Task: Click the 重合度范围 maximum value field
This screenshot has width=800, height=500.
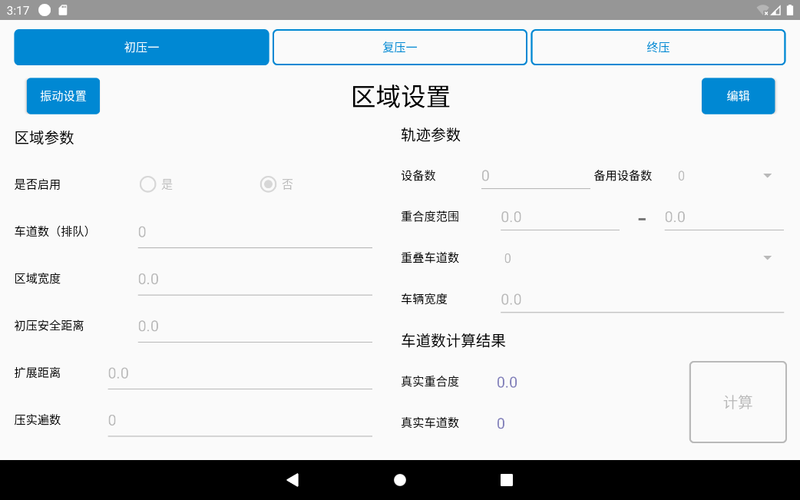Action: coord(724,217)
